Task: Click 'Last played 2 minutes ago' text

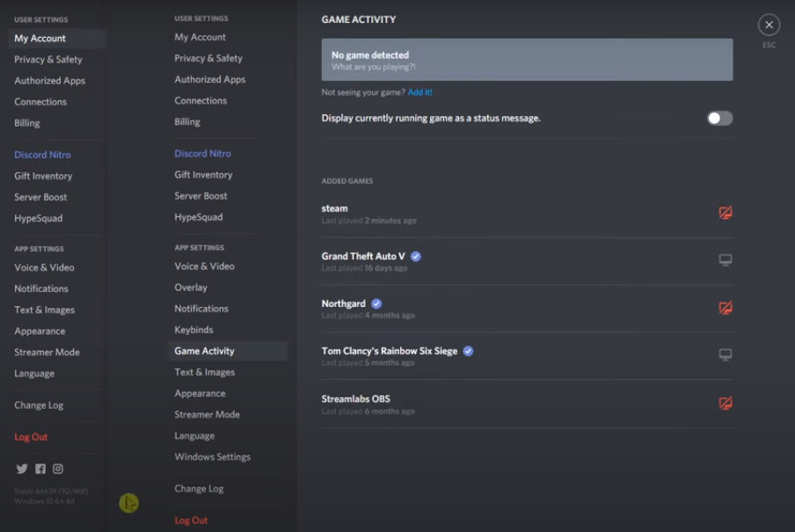Action: pyautogui.click(x=369, y=221)
